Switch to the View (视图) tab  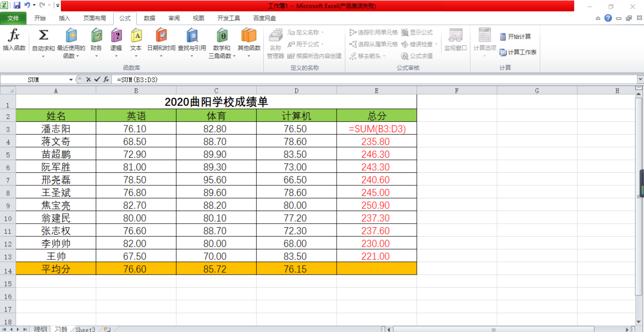(x=198, y=18)
